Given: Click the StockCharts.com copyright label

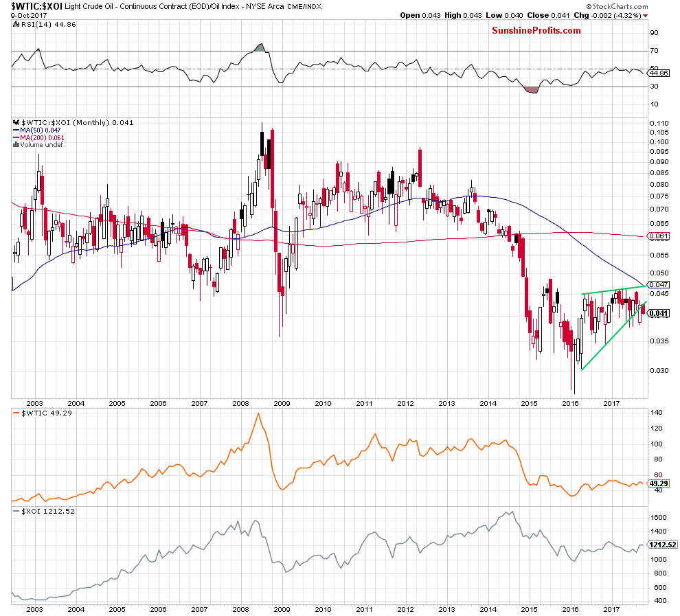Looking at the screenshot, I should pos(617,6).
